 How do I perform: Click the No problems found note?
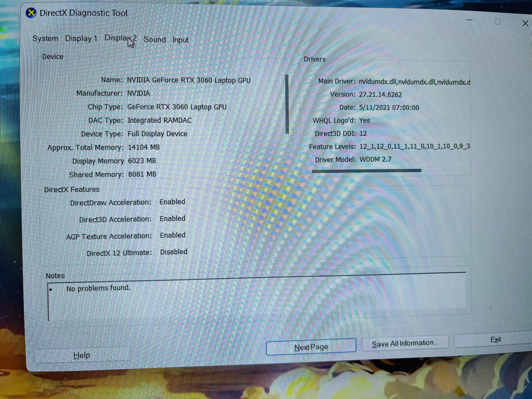[98, 288]
